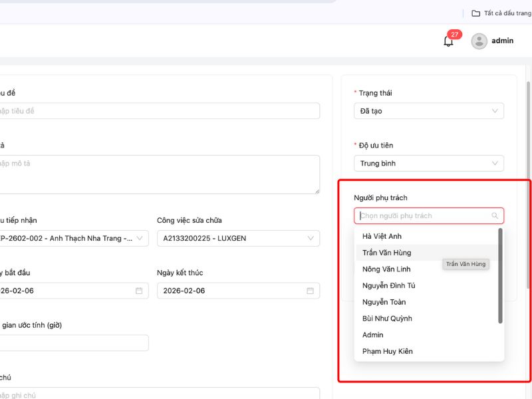Choose Trần Văn Hùng option
The height and width of the screenshot is (399, 532).
[x=386, y=253]
